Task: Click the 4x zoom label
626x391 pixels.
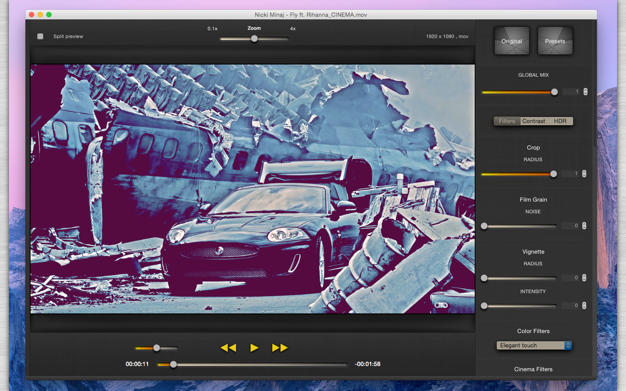Action: click(293, 29)
